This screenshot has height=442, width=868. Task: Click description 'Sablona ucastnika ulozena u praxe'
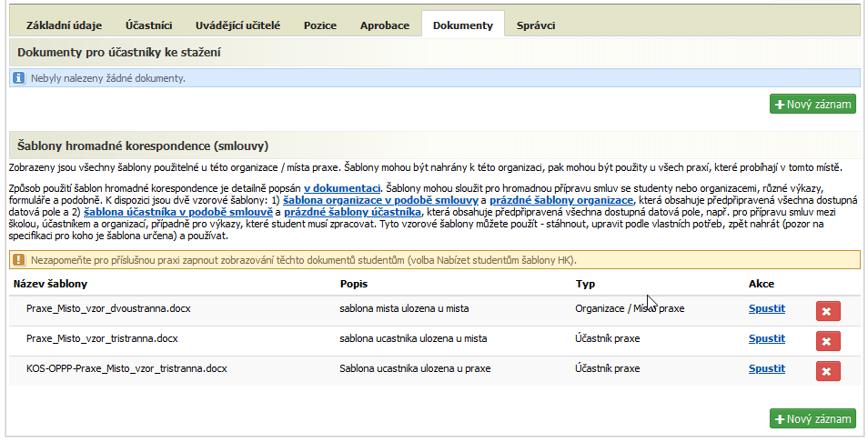click(x=415, y=368)
